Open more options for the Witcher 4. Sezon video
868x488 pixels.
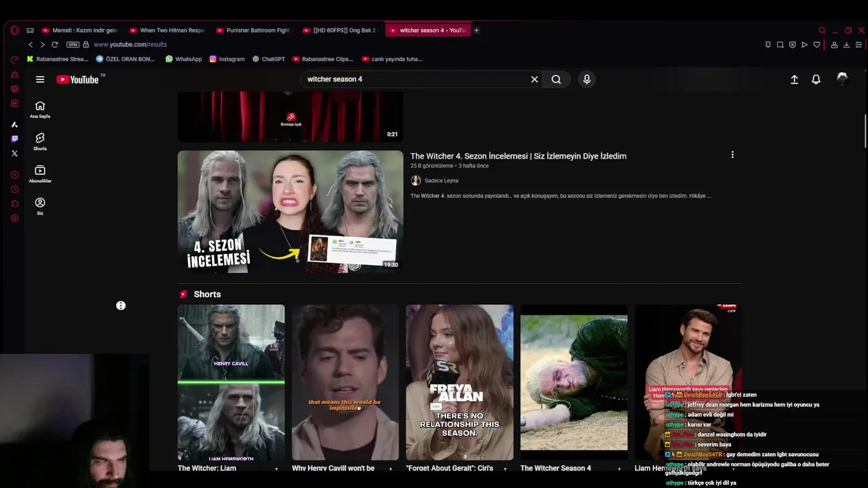732,155
